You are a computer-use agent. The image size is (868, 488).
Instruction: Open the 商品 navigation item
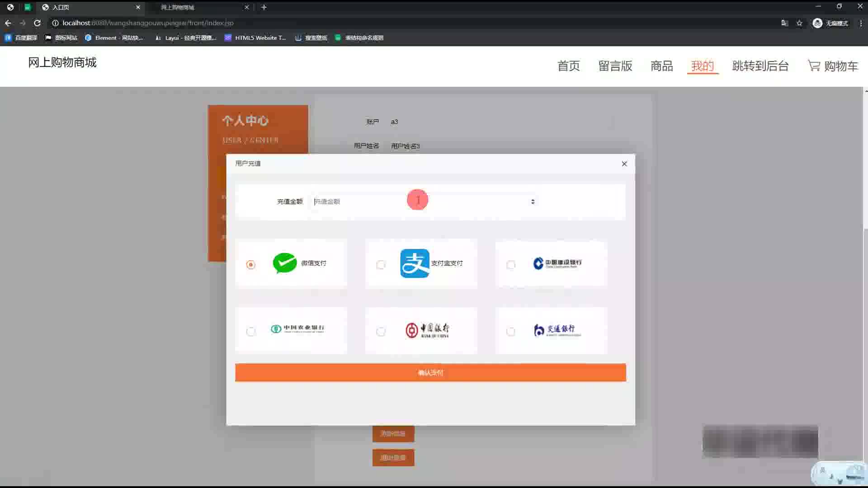662,66
